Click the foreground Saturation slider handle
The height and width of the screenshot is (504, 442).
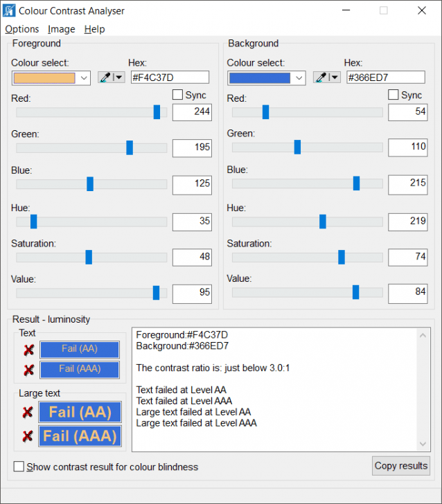[x=89, y=257]
